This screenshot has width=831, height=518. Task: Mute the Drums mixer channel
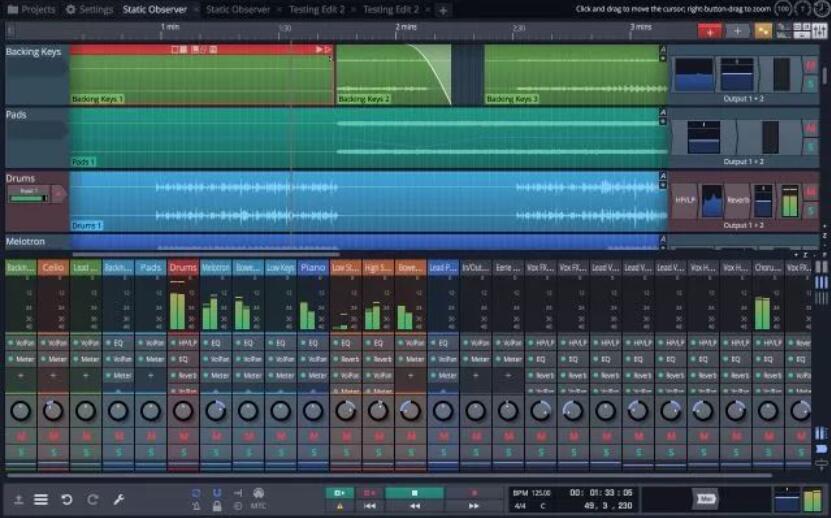183,437
